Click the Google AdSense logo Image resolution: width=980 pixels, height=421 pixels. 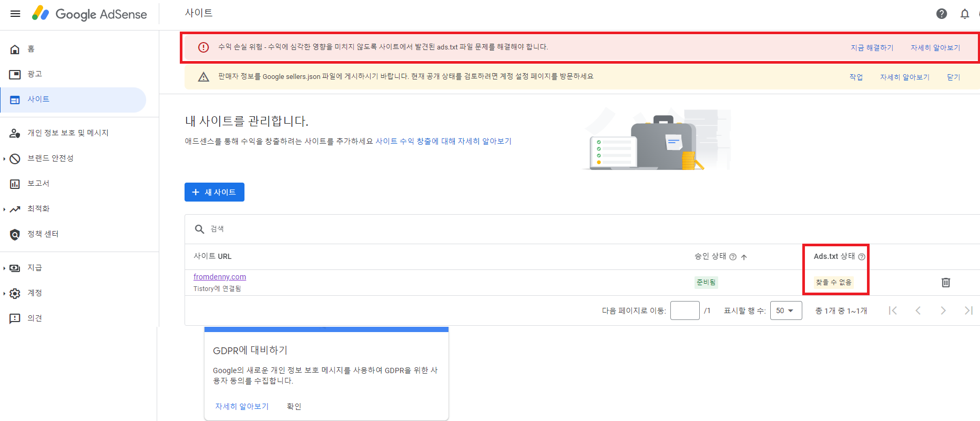(89, 14)
